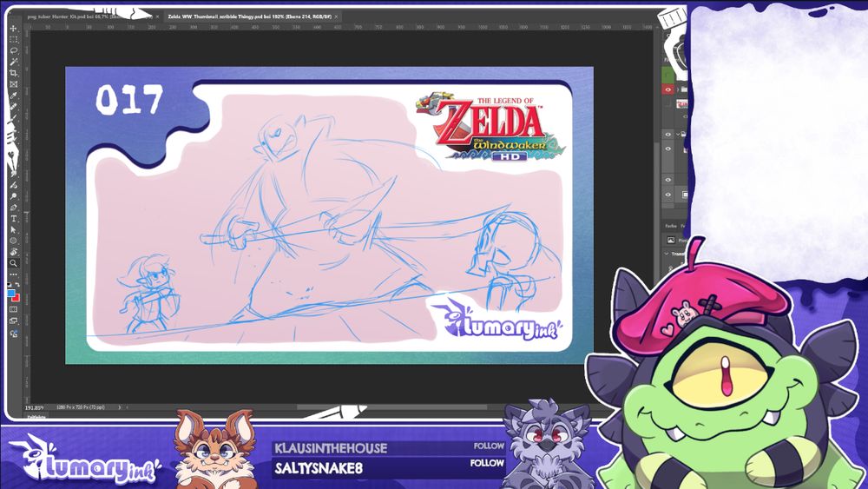Close the Zelda_WW_Thumbnail document tab

coord(336,17)
